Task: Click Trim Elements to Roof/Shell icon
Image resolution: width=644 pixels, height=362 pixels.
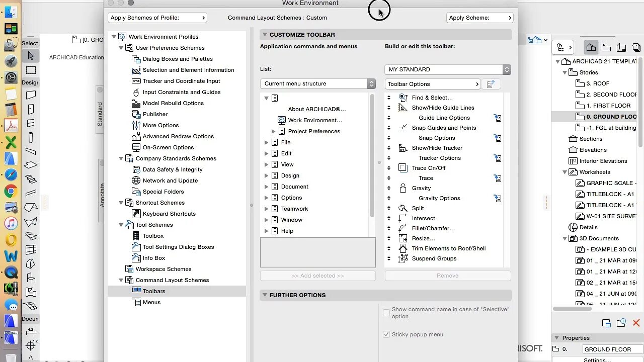Action: tap(403, 248)
